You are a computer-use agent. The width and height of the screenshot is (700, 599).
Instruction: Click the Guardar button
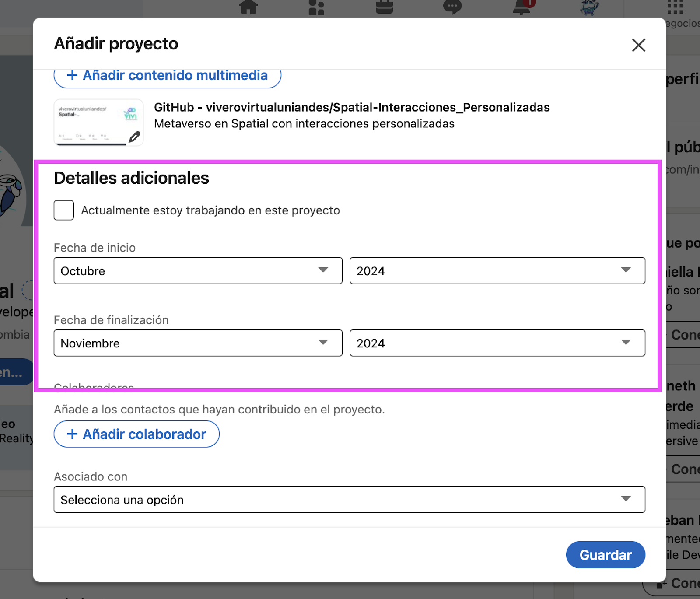coord(605,555)
